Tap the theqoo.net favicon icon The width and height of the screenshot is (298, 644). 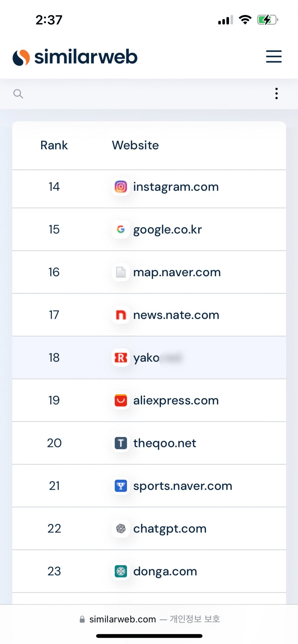tap(121, 443)
